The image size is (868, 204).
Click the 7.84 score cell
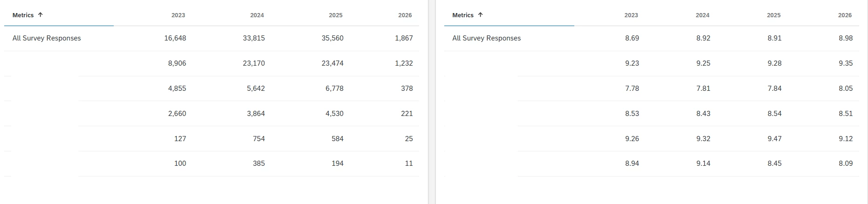tap(775, 88)
